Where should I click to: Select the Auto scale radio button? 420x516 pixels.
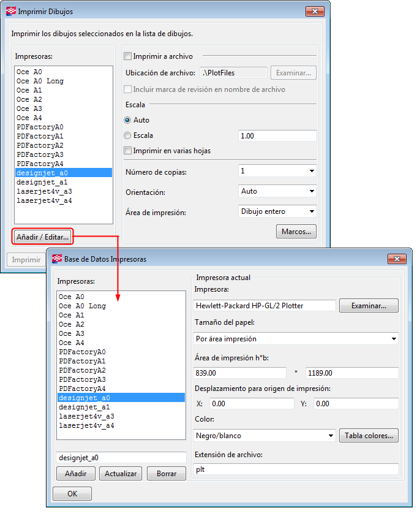127,120
